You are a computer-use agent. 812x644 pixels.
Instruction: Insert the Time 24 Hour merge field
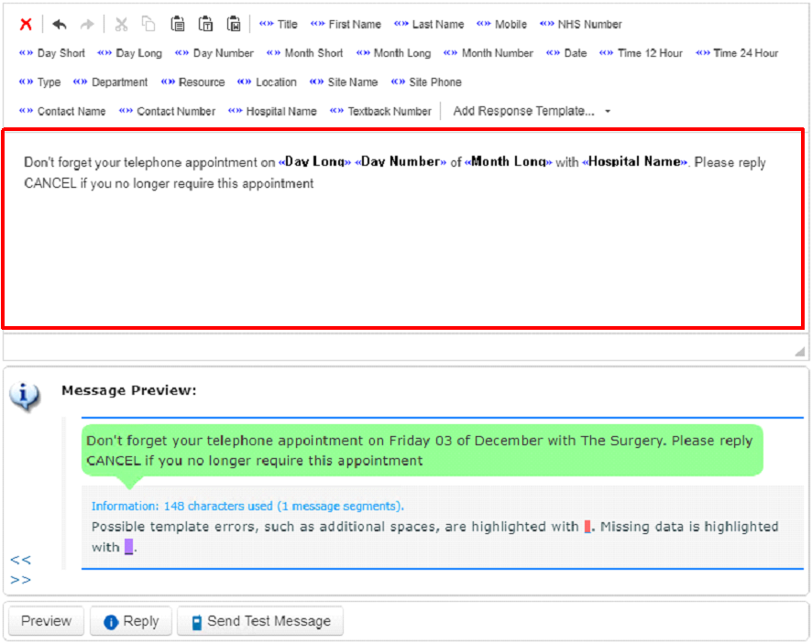tap(737, 53)
